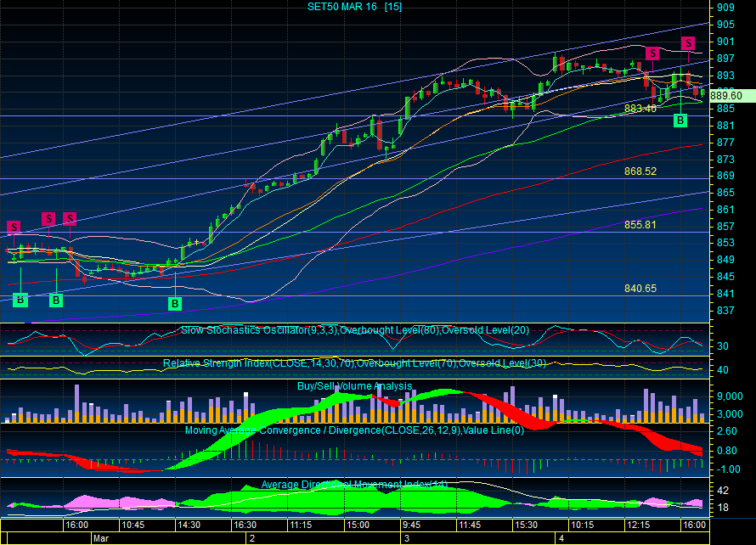Click the SET50 MAR 16 [15] chart title
Viewport: 756px width, 545px height.
pos(354,7)
